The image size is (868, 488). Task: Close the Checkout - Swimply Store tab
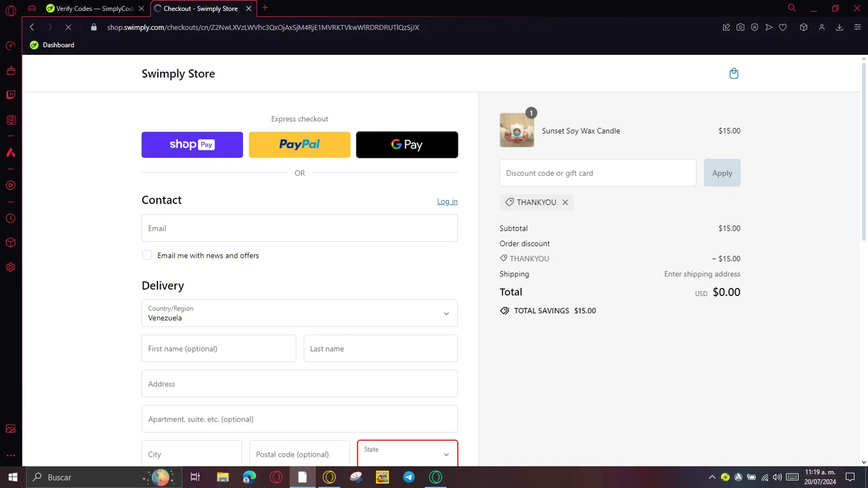pyautogui.click(x=249, y=9)
